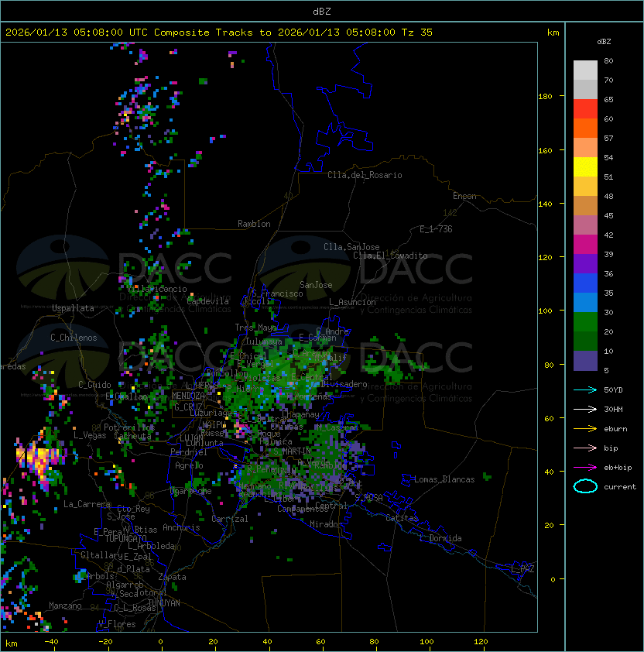Pick the light gray 80–70 dBZ swatch

(x=585, y=70)
